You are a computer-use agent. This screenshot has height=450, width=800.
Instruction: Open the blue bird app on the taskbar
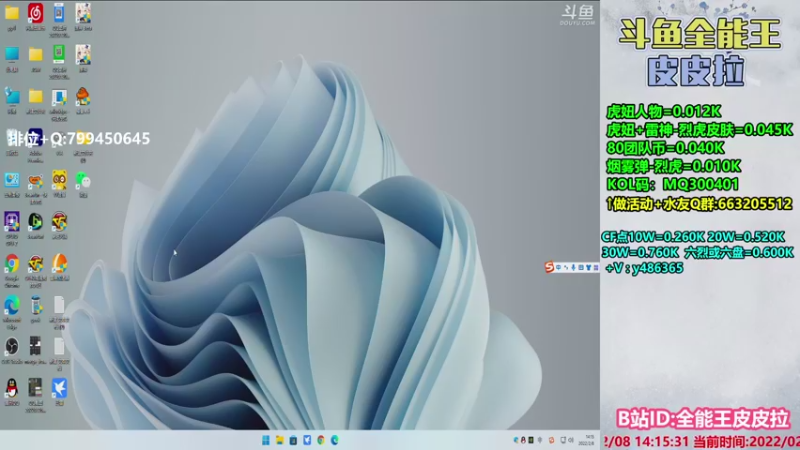click(307, 440)
